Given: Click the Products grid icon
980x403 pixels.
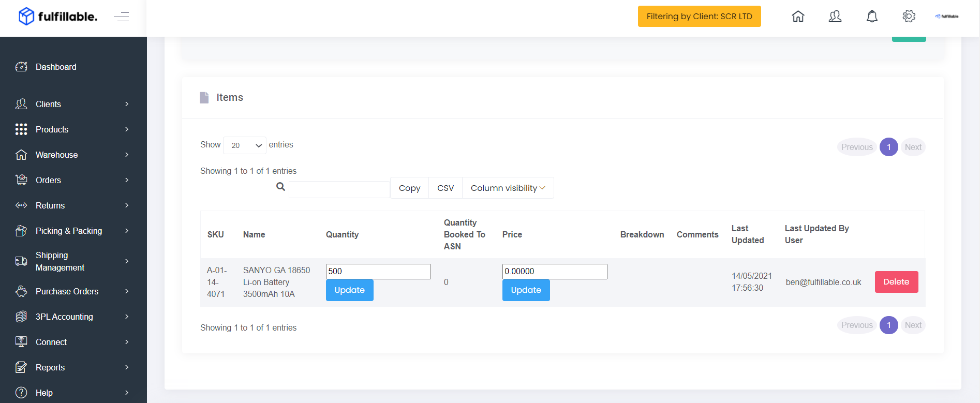Looking at the screenshot, I should point(21,129).
